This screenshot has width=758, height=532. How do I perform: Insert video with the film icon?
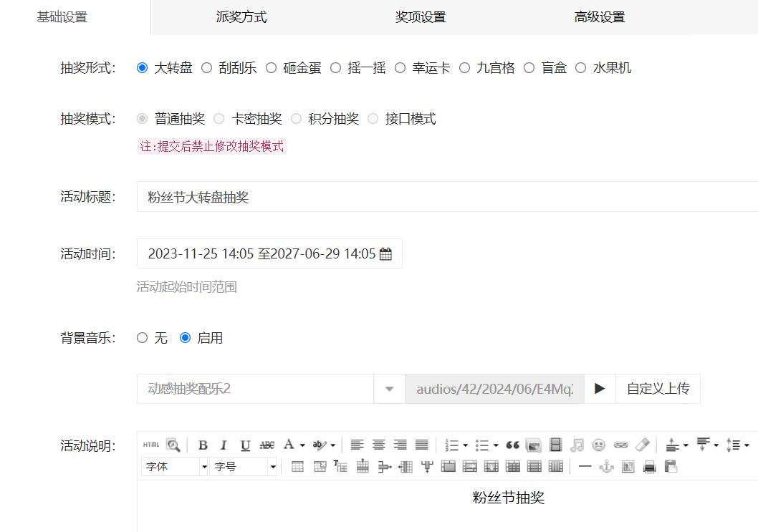pos(556,445)
